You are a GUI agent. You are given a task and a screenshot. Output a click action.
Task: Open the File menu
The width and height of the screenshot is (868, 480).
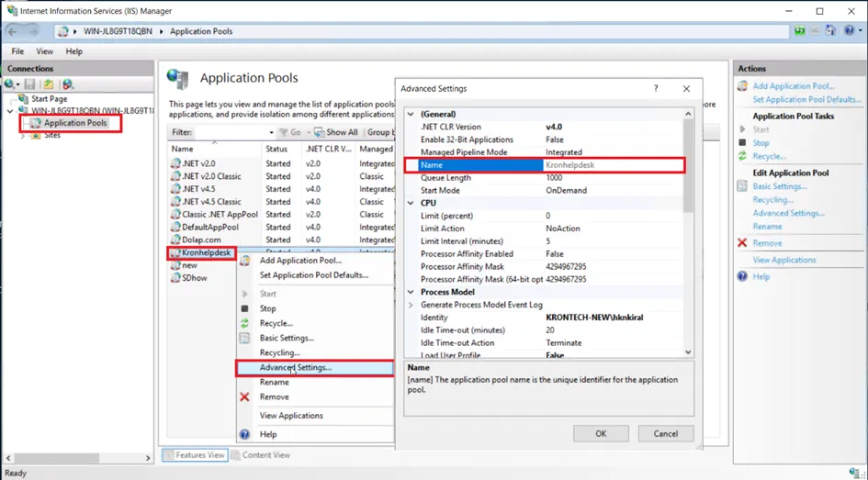(x=17, y=51)
